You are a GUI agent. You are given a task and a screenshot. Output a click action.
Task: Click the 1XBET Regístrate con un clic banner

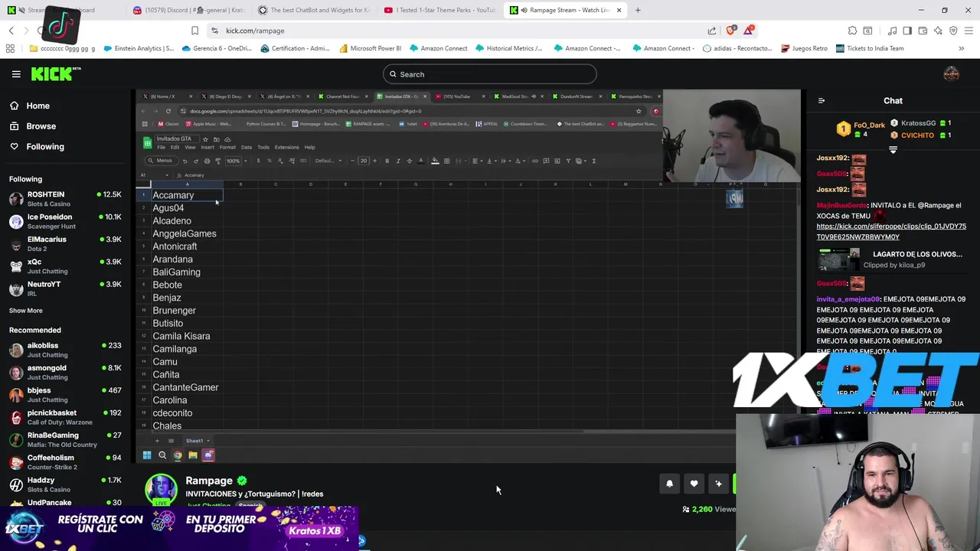(x=180, y=528)
